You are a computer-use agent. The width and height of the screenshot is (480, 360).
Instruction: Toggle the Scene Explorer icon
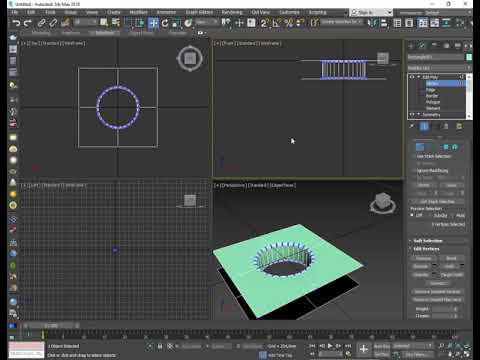click(397, 23)
